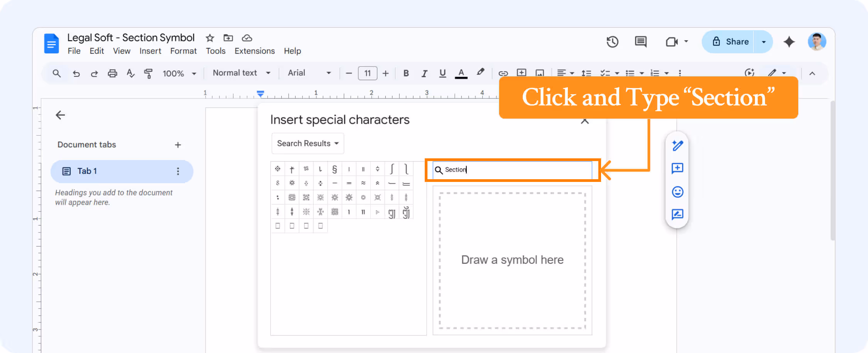Toggle italic formatting
The height and width of the screenshot is (353, 868).
point(424,73)
